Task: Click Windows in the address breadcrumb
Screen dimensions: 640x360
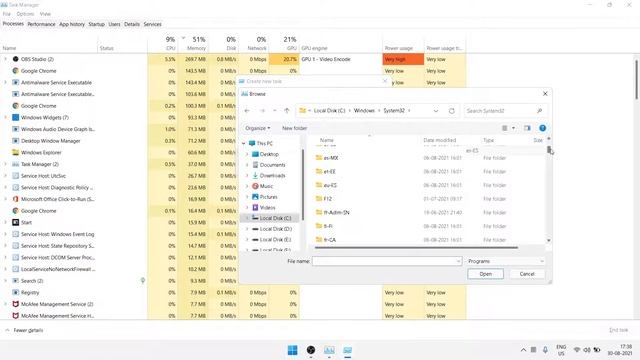Action: pos(364,111)
